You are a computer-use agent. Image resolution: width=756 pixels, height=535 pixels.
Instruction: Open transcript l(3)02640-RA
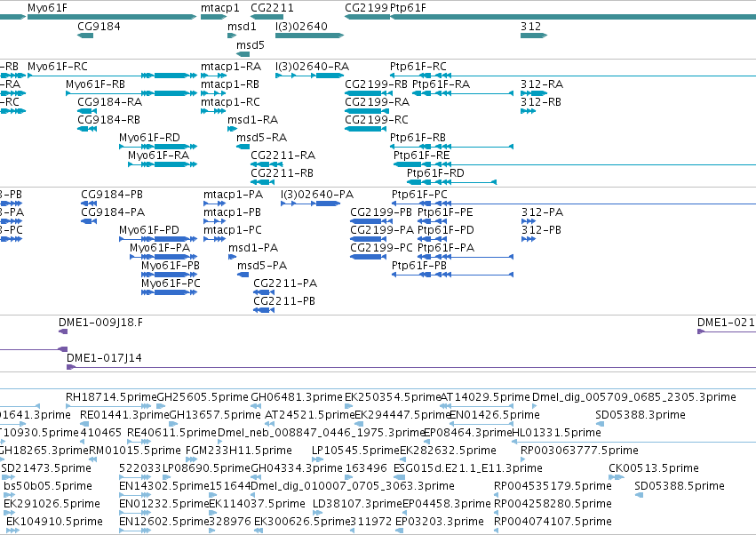point(312,66)
